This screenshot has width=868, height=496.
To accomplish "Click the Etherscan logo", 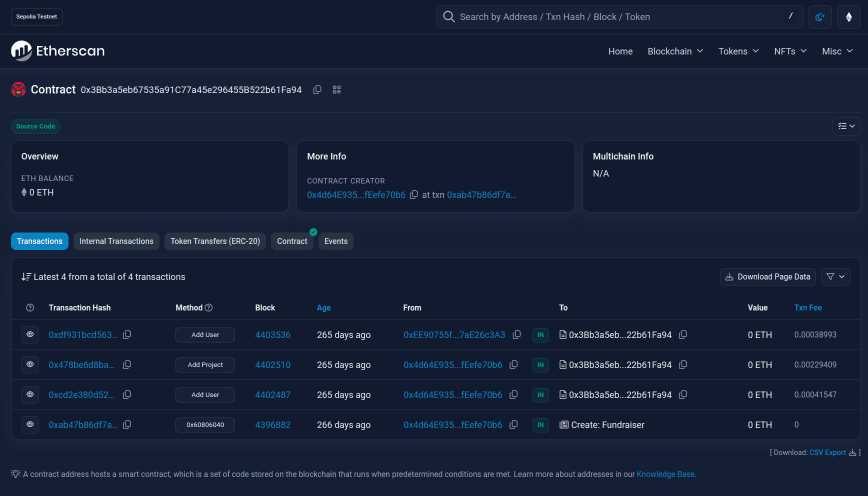I will (x=57, y=50).
